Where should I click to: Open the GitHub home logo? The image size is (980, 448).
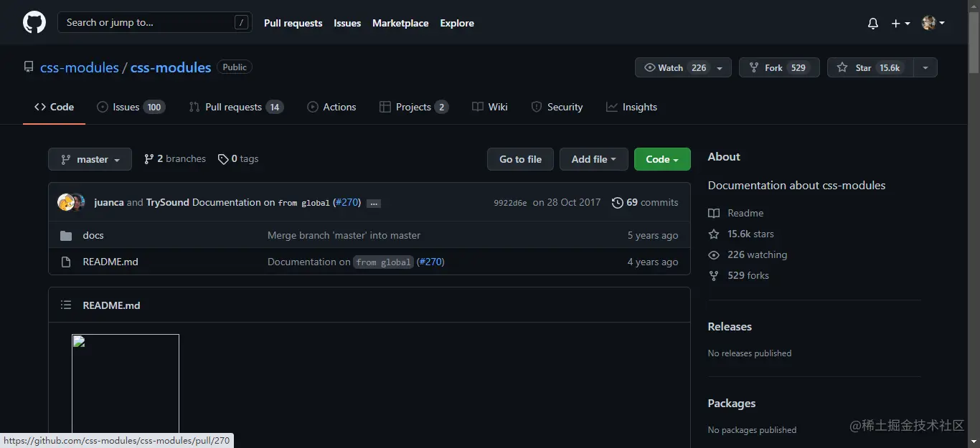coord(34,23)
